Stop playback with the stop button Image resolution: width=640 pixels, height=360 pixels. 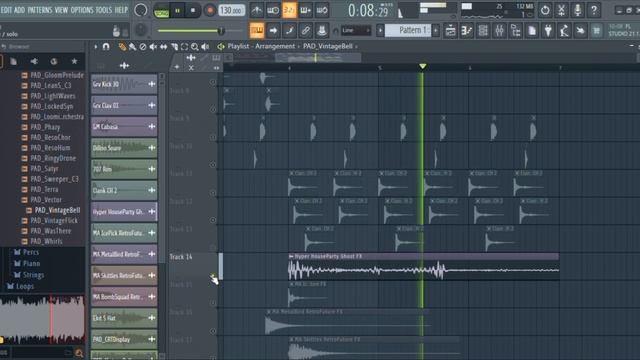193,11
